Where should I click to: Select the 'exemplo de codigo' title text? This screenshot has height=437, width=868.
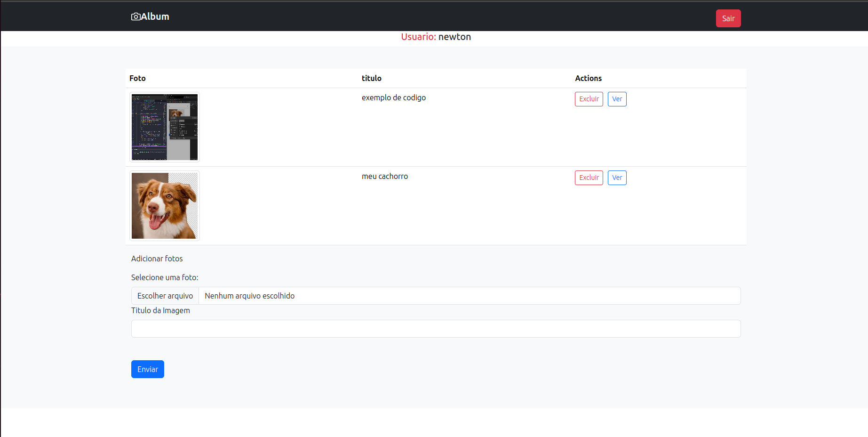(x=393, y=97)
